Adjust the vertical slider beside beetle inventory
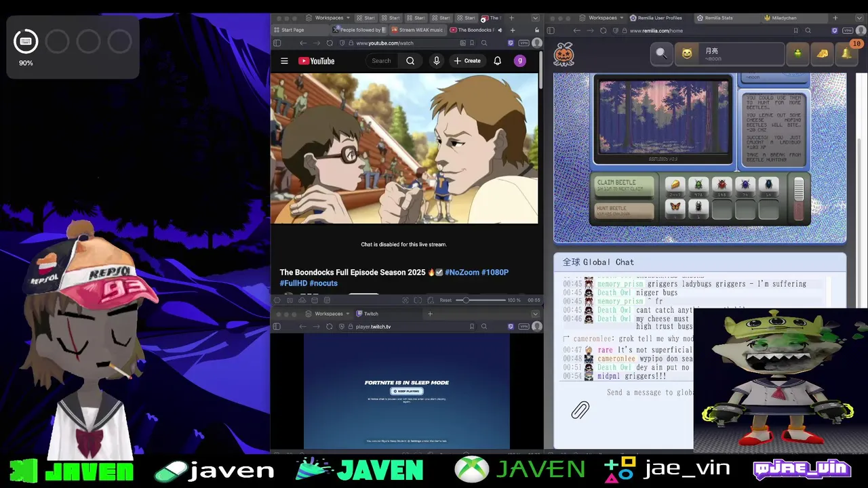868x488 pixels. click(x=799, y=199)
